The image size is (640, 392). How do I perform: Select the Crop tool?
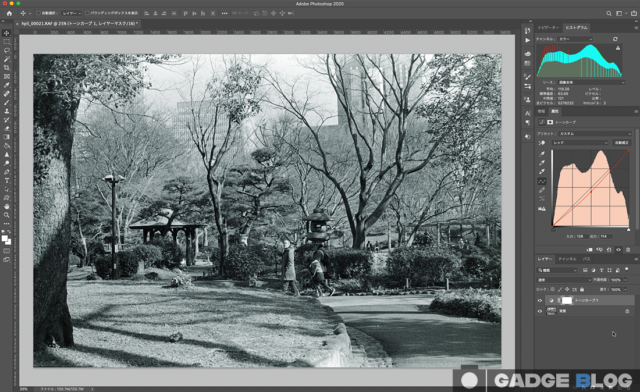click(x=7, y=68)
